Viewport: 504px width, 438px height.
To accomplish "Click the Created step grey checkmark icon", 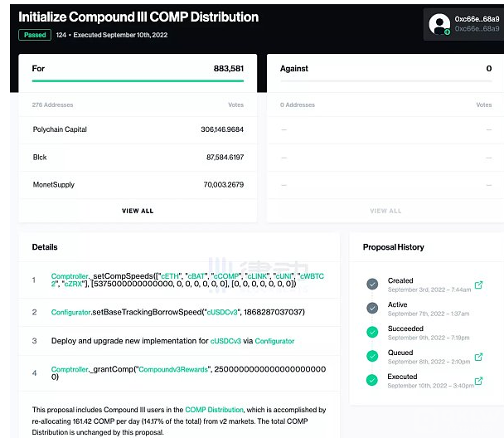I will point(372,284).
